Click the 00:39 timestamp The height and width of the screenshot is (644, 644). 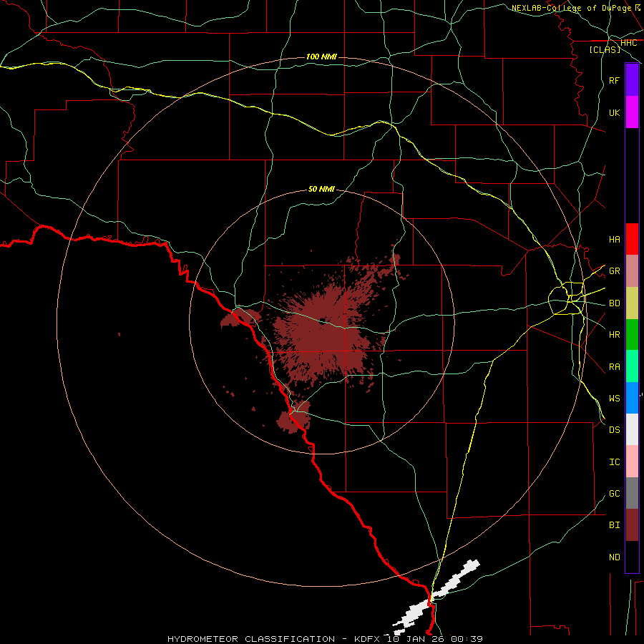click(x=467, y=639)
